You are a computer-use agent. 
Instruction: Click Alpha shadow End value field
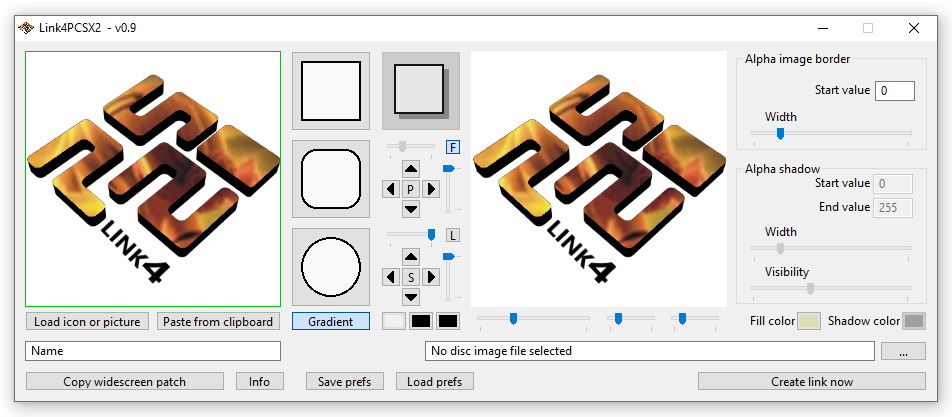[x=893, y=208]
